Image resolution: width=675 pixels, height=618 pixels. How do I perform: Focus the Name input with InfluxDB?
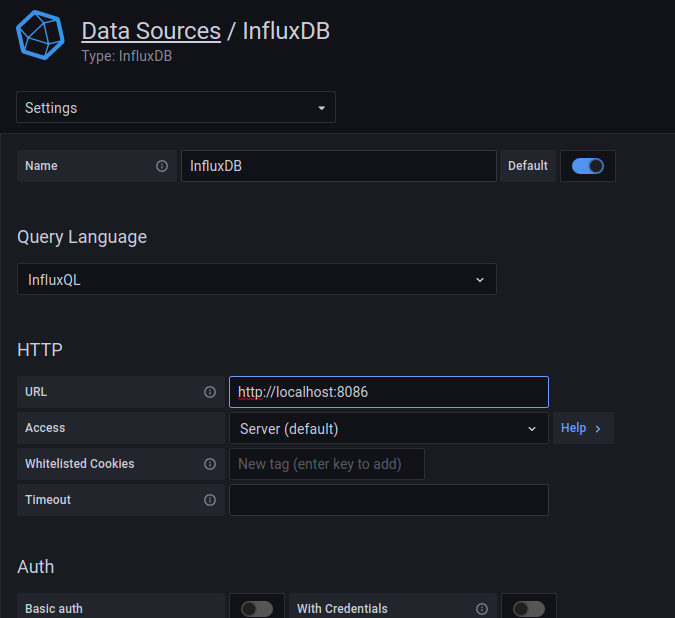click(x=339, y=166)
